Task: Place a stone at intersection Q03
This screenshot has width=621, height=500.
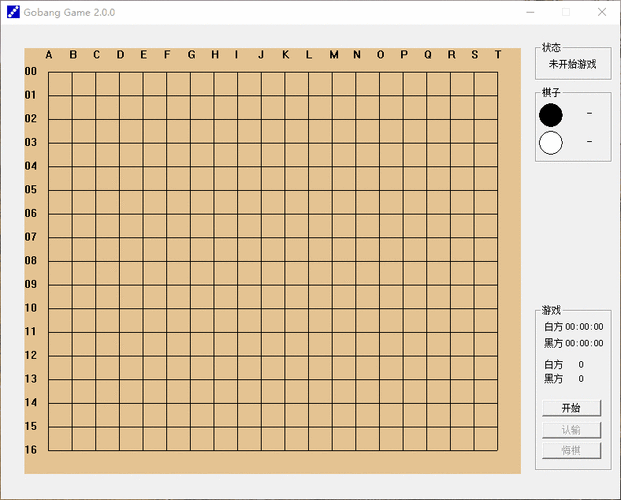Action: [x=427, y=143]
